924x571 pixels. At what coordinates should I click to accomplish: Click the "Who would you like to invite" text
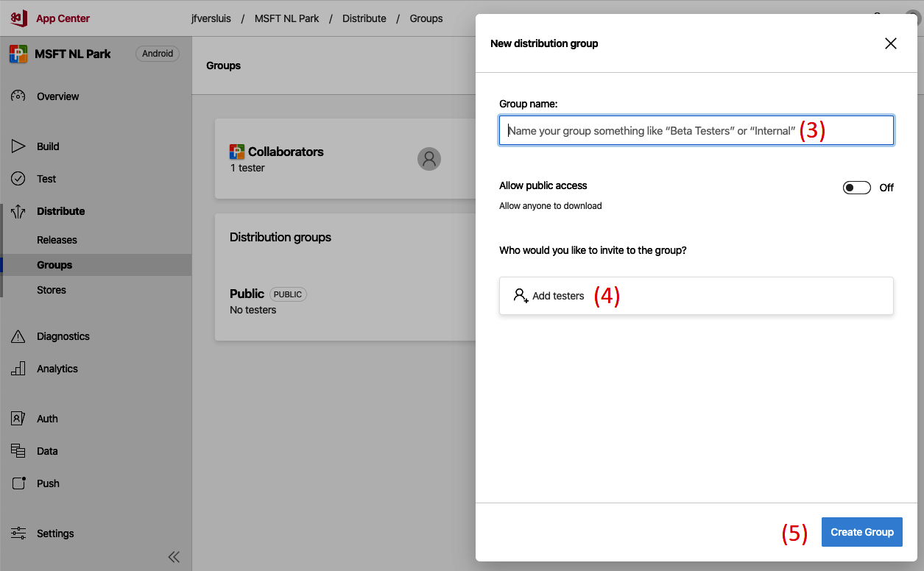point(593,250)
